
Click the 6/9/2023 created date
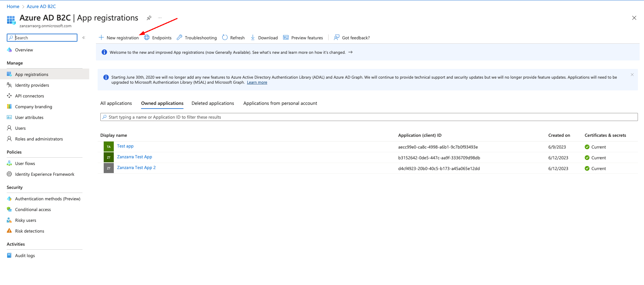point(557,147)
